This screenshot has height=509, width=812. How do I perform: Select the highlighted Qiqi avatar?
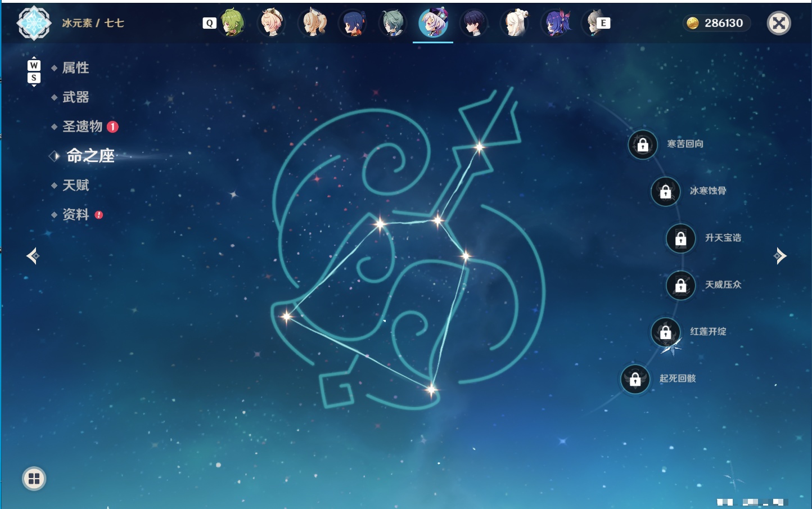(x=433, y=23)
